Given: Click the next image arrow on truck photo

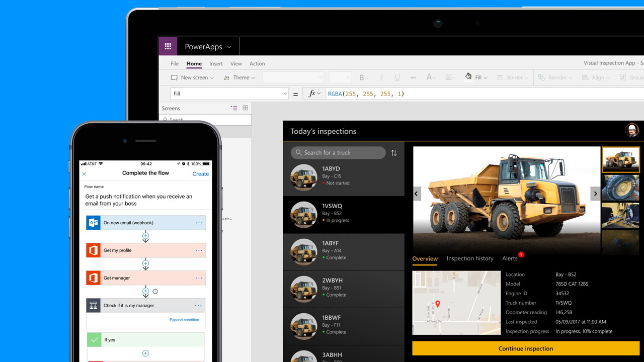Looking at the screenshot, I should click(595, 194).
